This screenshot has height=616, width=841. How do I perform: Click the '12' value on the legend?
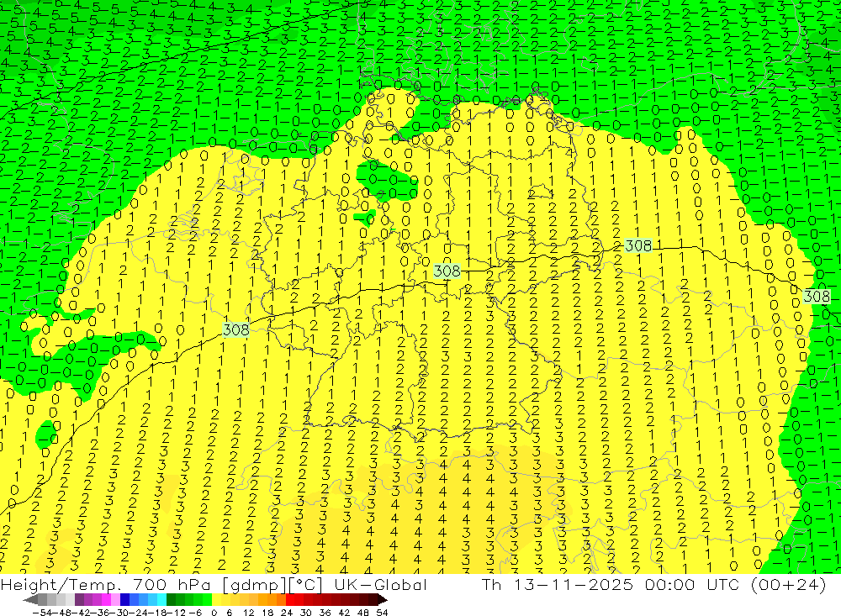tap(248, 613)
